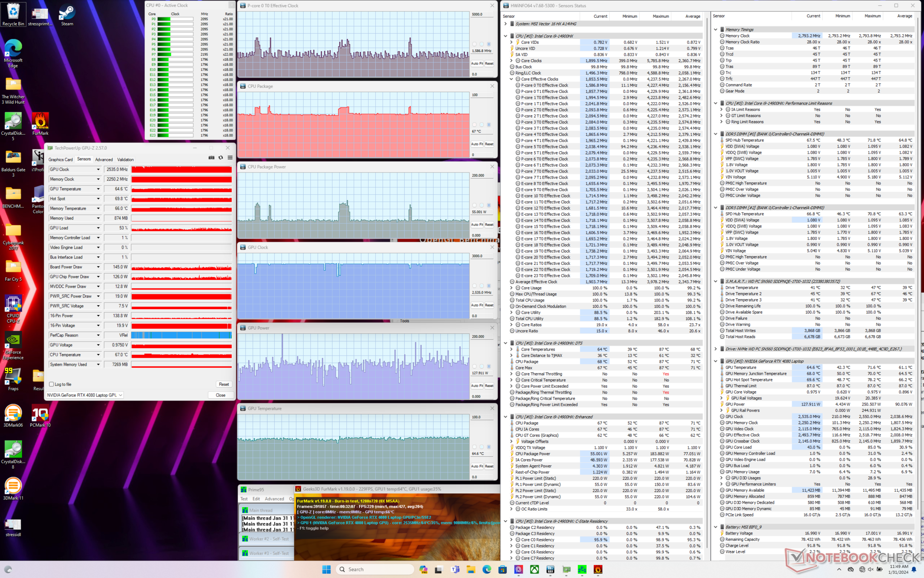Select Baldurs Gate 3 desktop icon
The image size is (924, 578).
(13, 163)
